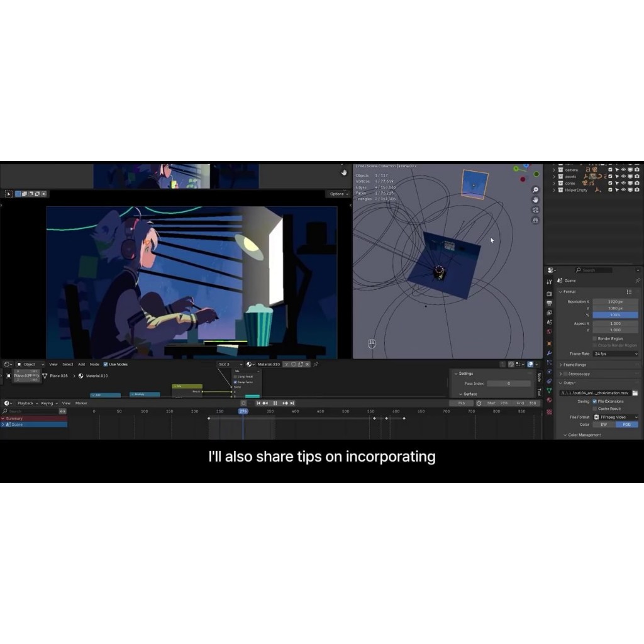Open the Material properties tab

pyautogui.click(x=550, y=400)
